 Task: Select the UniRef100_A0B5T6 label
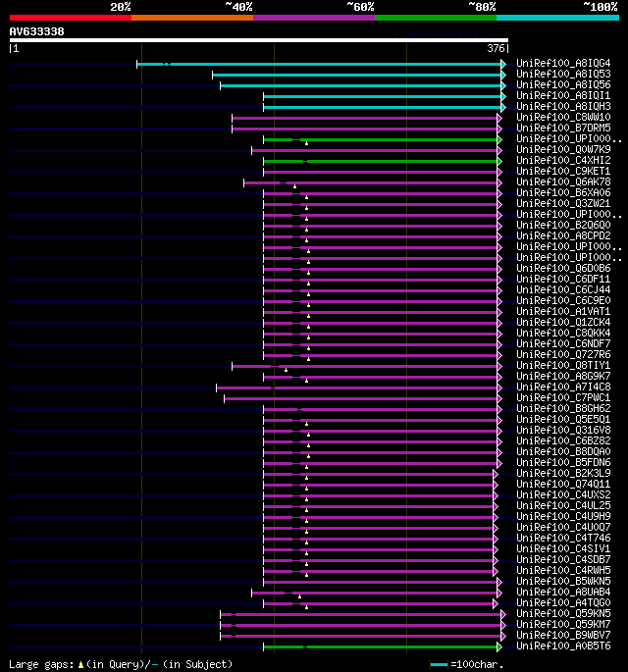click(x=563, y=646)
